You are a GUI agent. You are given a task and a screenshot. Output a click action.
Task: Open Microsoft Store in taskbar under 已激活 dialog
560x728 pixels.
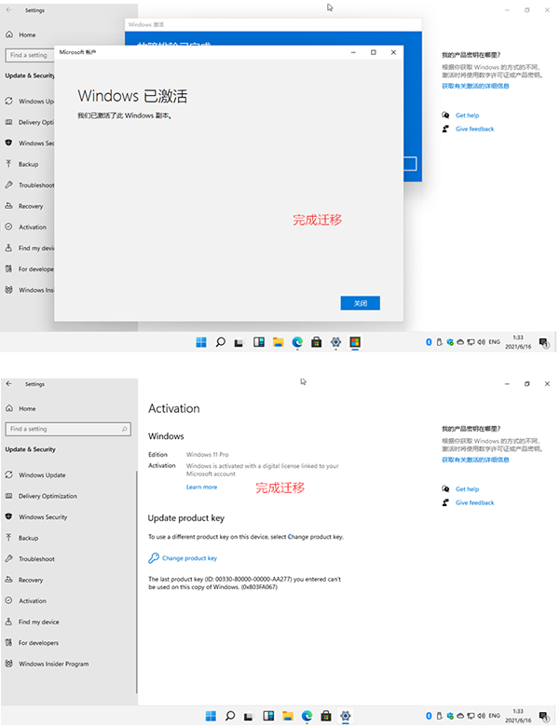(x=317, y=342)
